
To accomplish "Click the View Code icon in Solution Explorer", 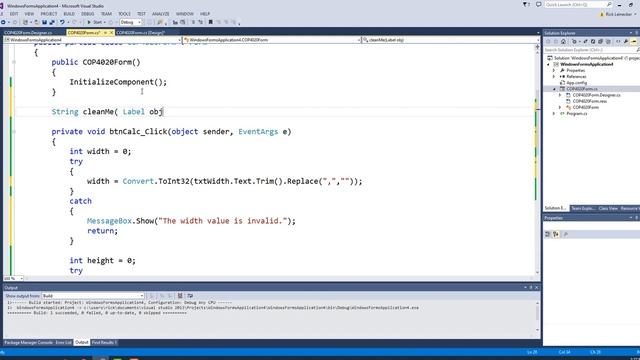I will [618, 42].
